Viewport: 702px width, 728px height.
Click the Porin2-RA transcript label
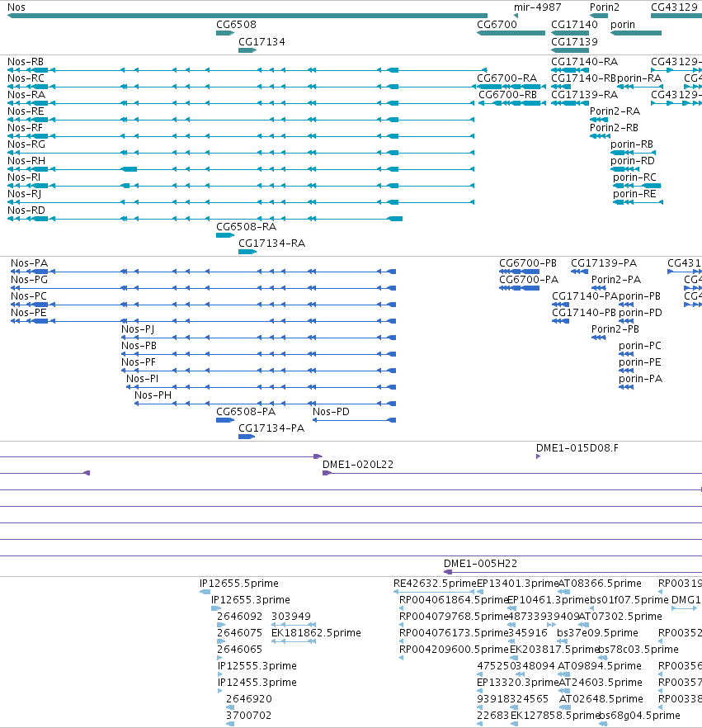[x=615, y=111]
